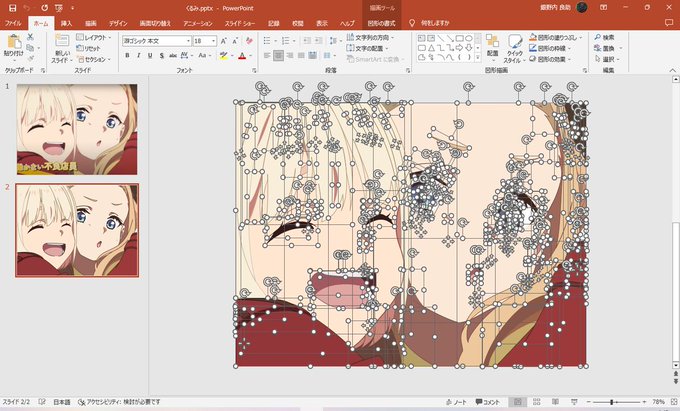Select the straight line shape in gallery
The width and height of the screenshot is (680, 411).
tap(441, 38)
